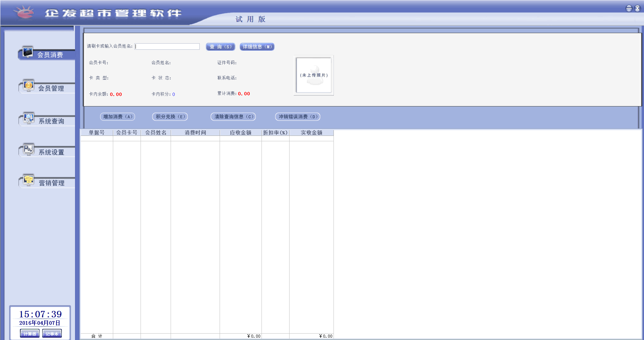Click the application logo in title bar
Screen dimensions: 644x340
click(x=24, y=13)
